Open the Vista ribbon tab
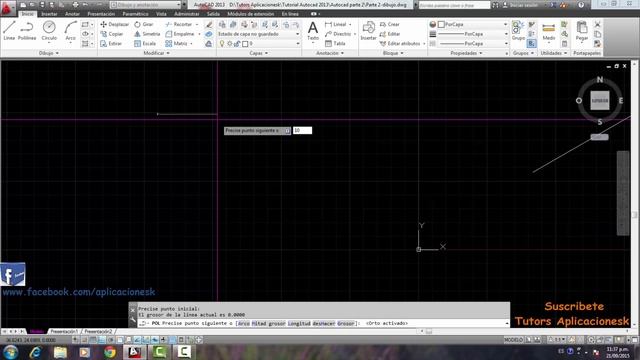This screenshot has height=360, width=640. tap(161, 14)
